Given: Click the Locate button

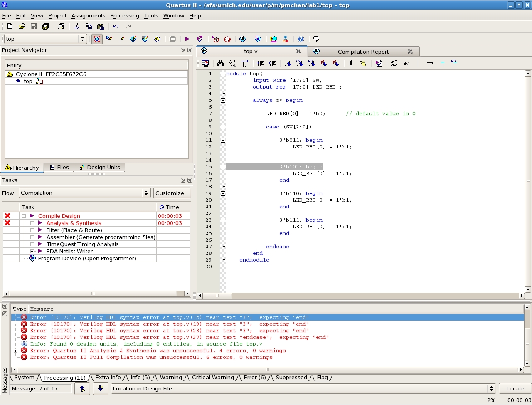Looking at the screenshot, I should point(515,388).
